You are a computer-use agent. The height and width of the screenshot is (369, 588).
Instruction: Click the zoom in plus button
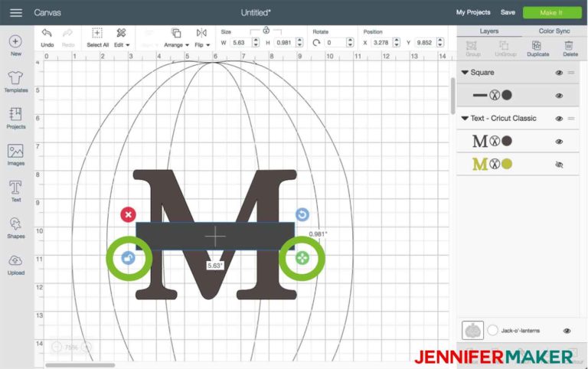pos(87,347)
